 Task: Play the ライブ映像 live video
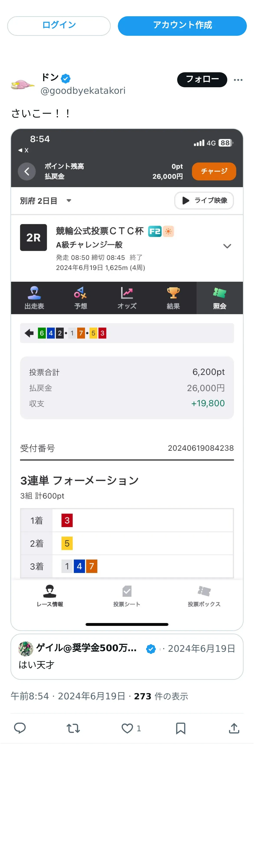204,201
